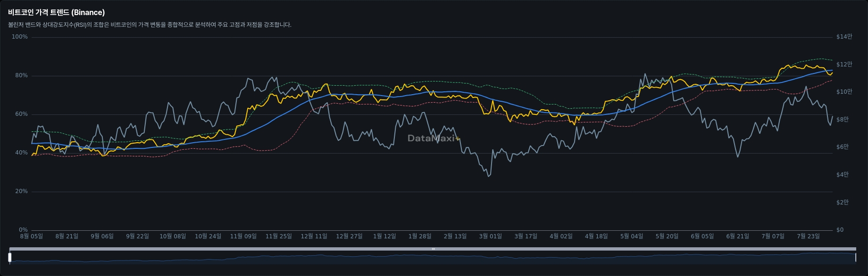Click the '12월 27일' date label

349,236
